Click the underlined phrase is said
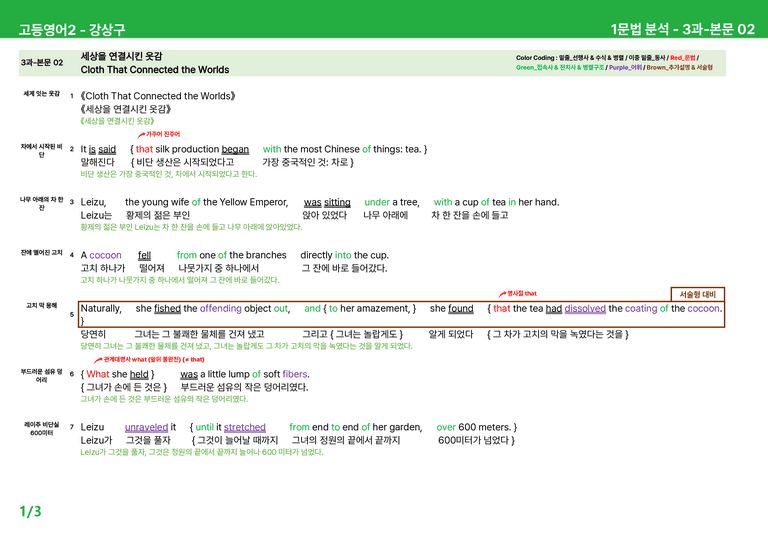 pos(102,149)
